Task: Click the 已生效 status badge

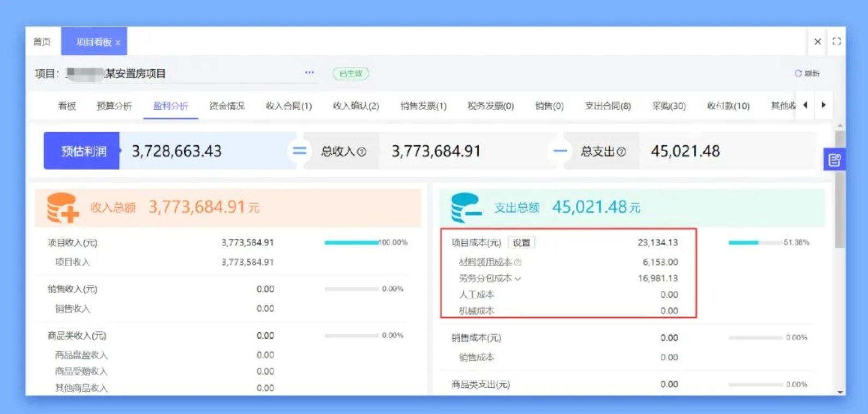Action: [350, 74]
